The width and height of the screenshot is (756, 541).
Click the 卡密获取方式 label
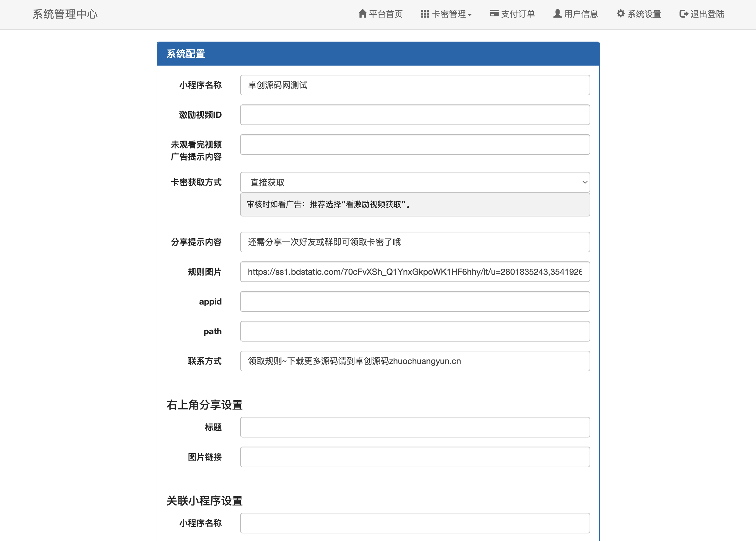(x=196, y=182)
